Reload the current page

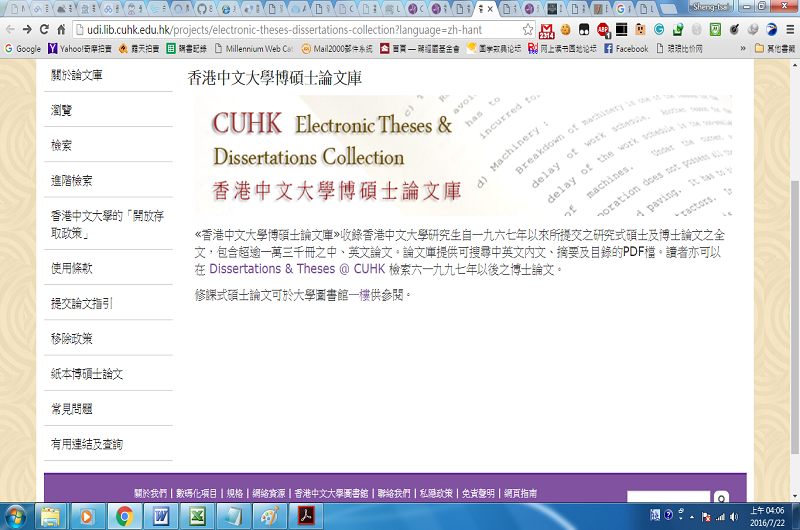click(46, 30)
